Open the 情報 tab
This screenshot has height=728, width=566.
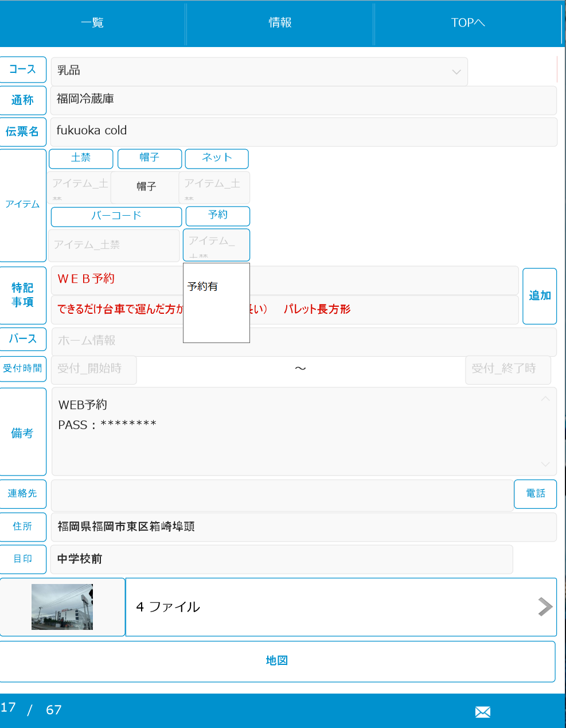tap(280, 23)
